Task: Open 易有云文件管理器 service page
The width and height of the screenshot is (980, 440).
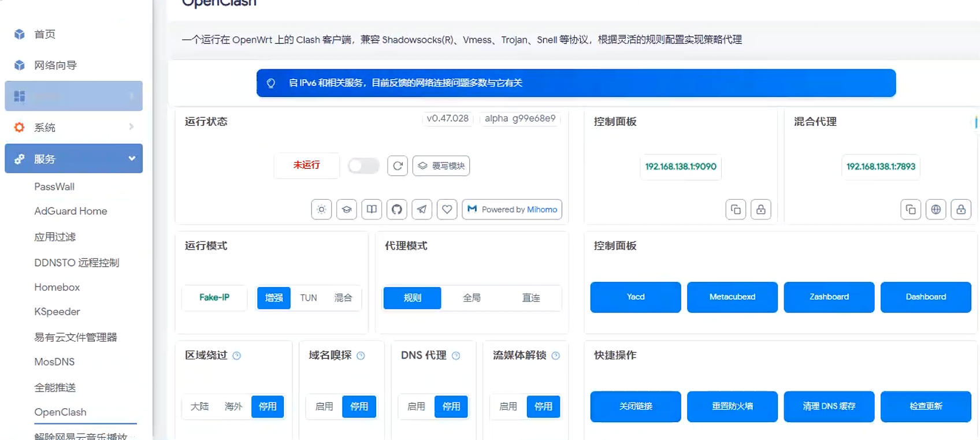Action: point(76,337)
